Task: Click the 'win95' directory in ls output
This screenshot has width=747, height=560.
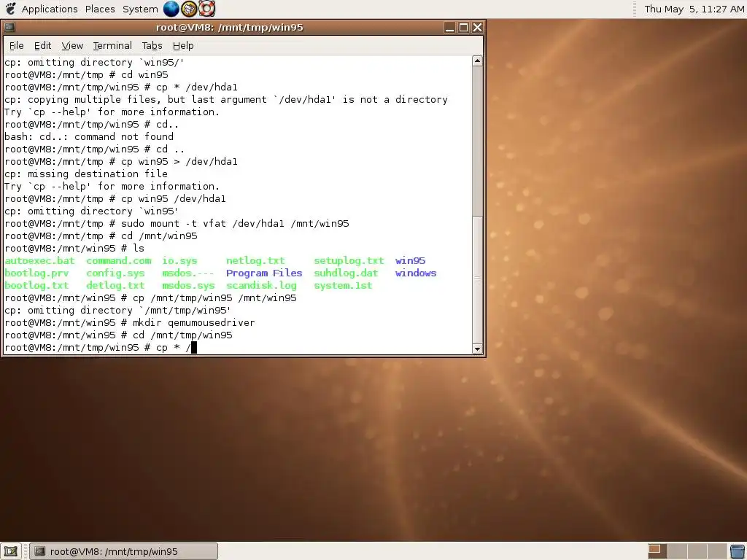Action: tap(410, 261)
